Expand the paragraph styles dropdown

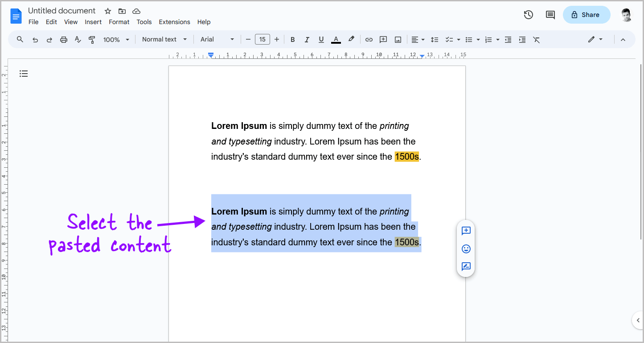tap(164, 39)
